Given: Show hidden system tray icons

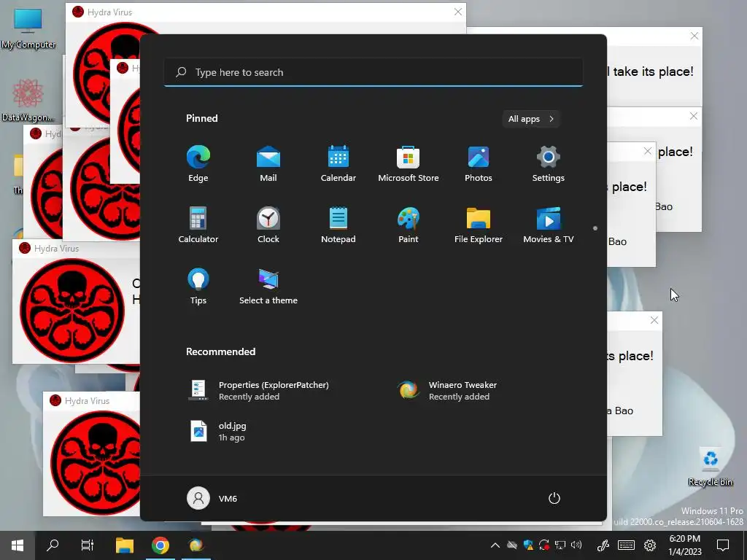Looking at the screenshot, I should click(495, 545).
